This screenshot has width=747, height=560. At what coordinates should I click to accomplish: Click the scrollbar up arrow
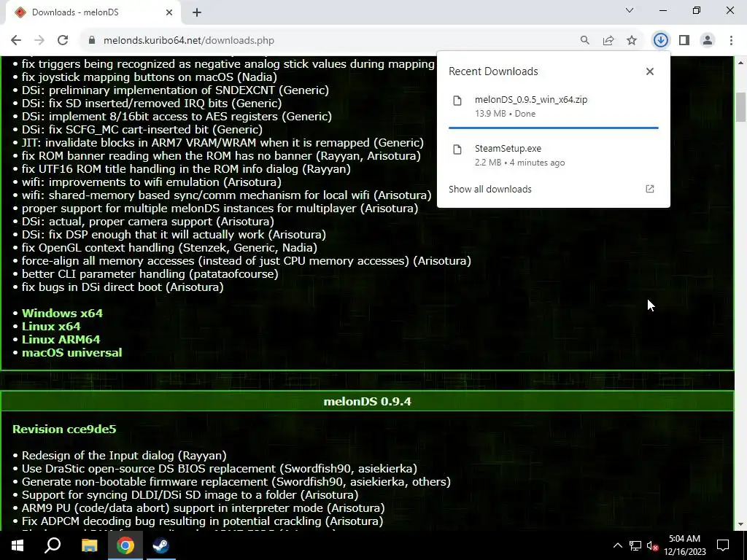coord(740,63)
